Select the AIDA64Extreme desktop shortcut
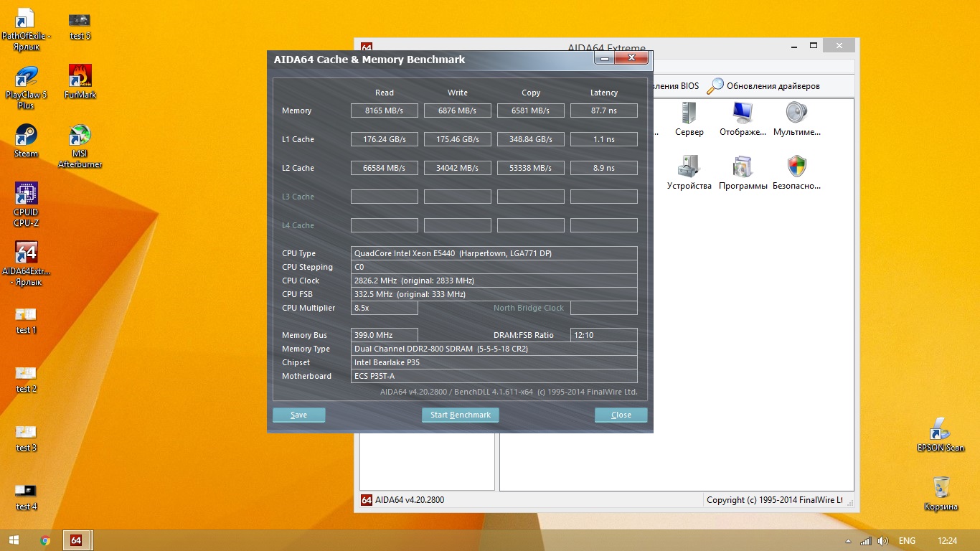The height and width of the screenshot is (551, 980). [x=27, y=264]
